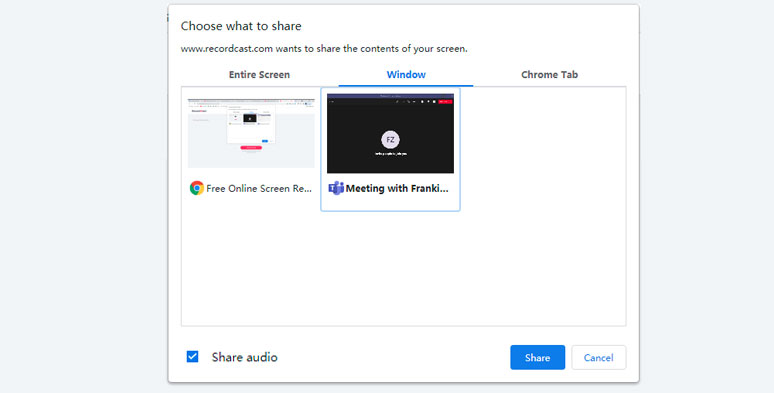
Task: Click the 'Choose what to share' heading
Action: pyautogui.click(x=241, y=26)
